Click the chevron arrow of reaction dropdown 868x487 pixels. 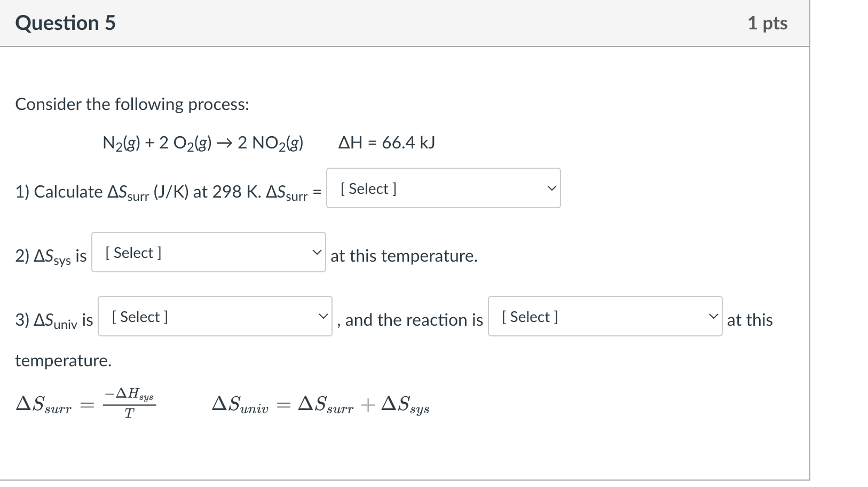tap(713, 316)
